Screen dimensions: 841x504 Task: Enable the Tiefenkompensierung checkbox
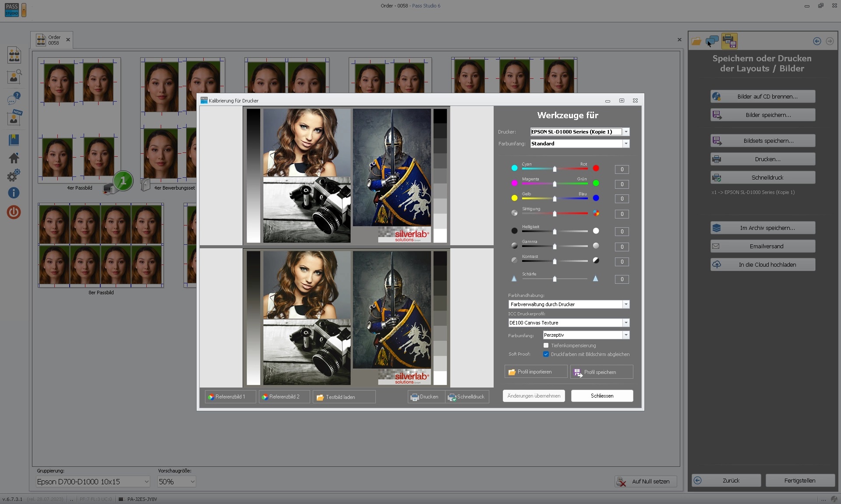[x=546, y=345]
